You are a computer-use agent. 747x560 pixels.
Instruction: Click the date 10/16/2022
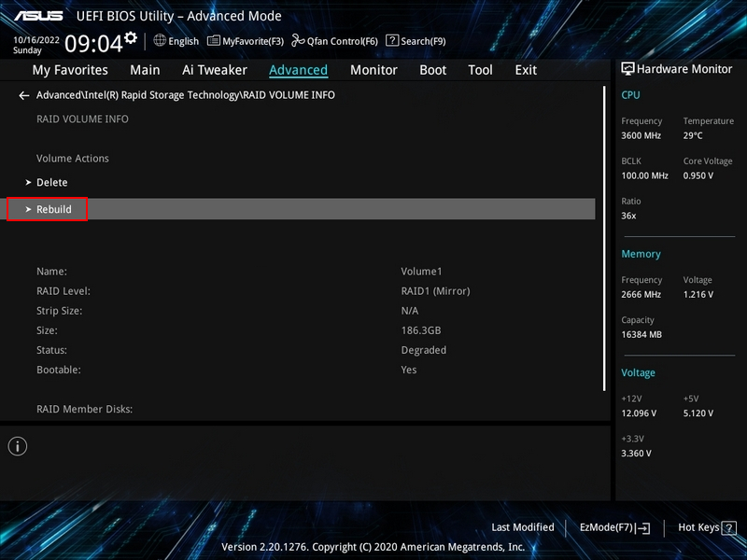coord(36,40)
